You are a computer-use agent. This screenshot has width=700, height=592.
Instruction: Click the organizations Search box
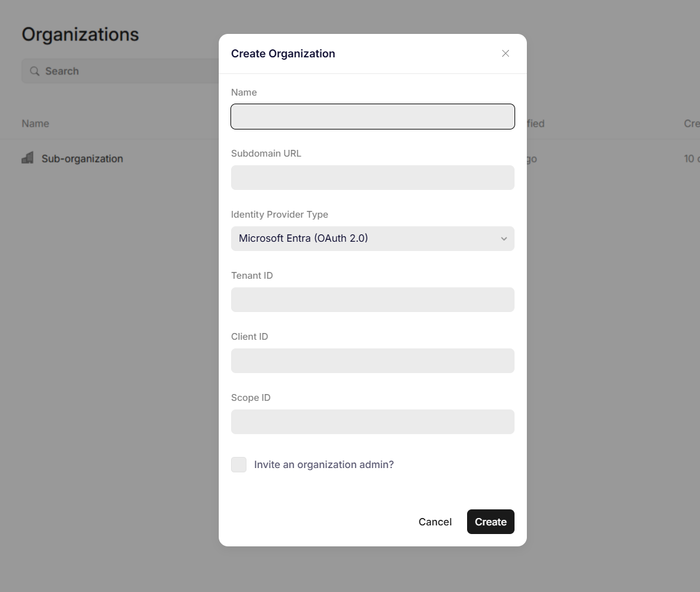click(121, 71)
